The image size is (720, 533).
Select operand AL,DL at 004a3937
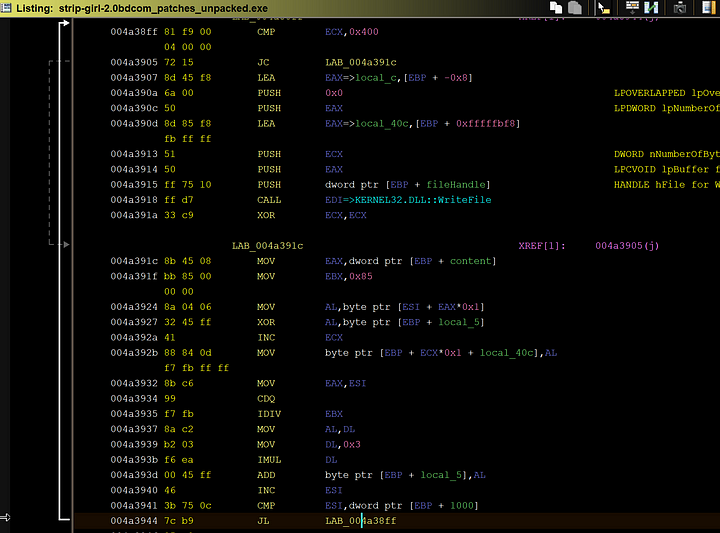pos(340,429)
